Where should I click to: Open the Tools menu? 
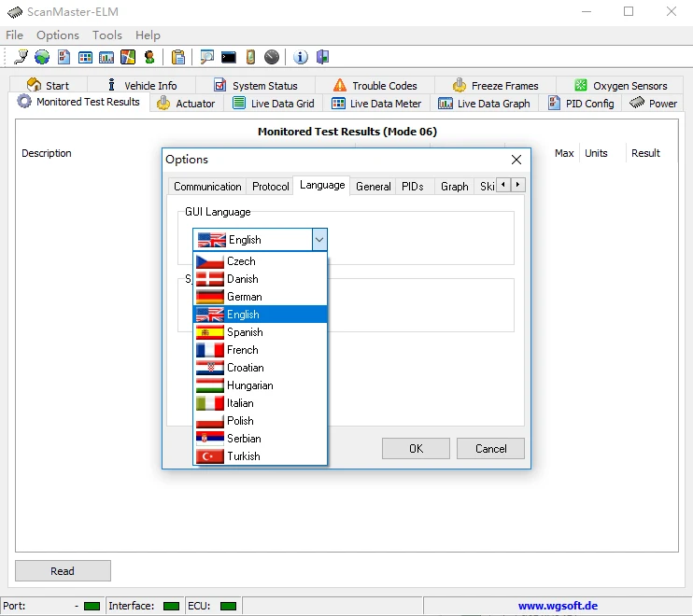pyautogui.click(x=107, y=35)
